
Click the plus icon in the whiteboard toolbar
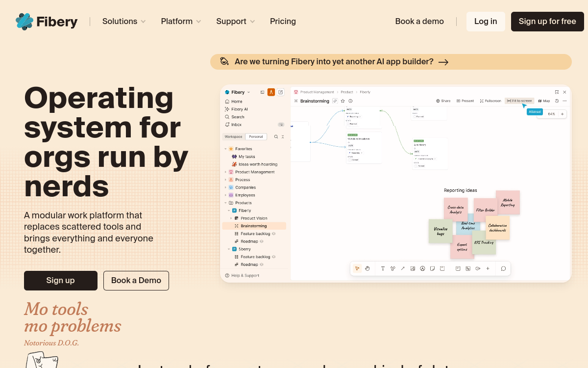coord(488,268)
